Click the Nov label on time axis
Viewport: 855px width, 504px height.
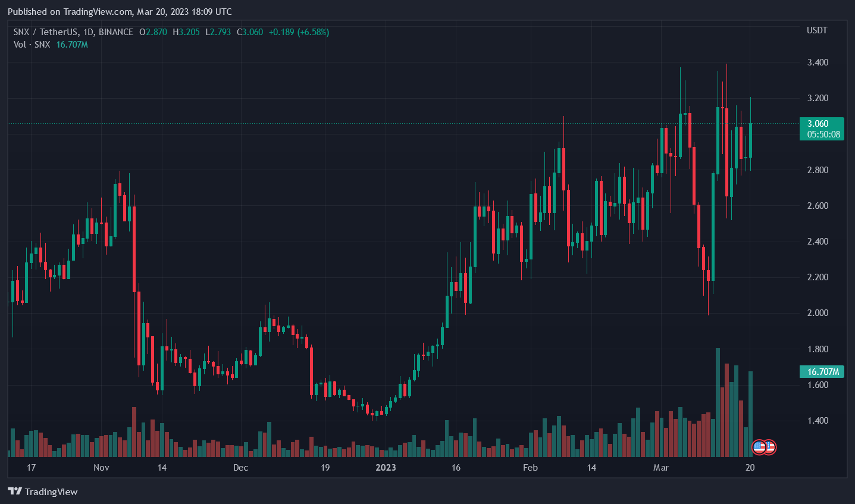click(x=101, y=468)
